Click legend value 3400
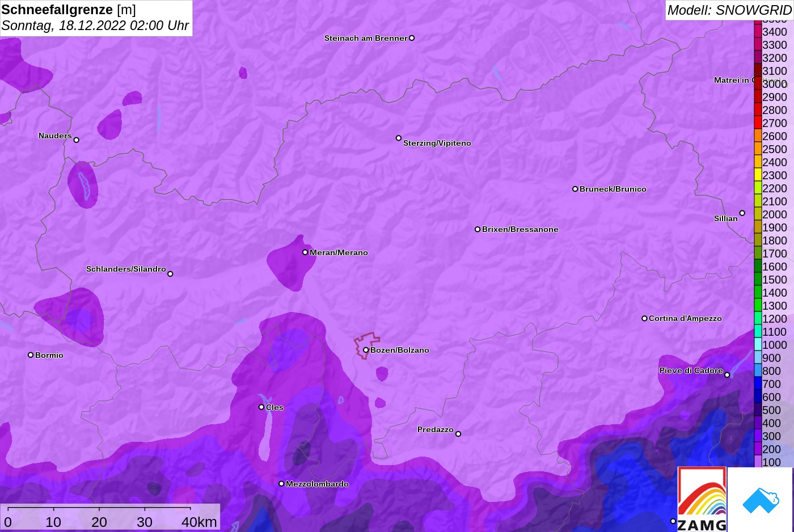Image resolution: width=794 pixels, height=532 pixels. click(775, 32)
